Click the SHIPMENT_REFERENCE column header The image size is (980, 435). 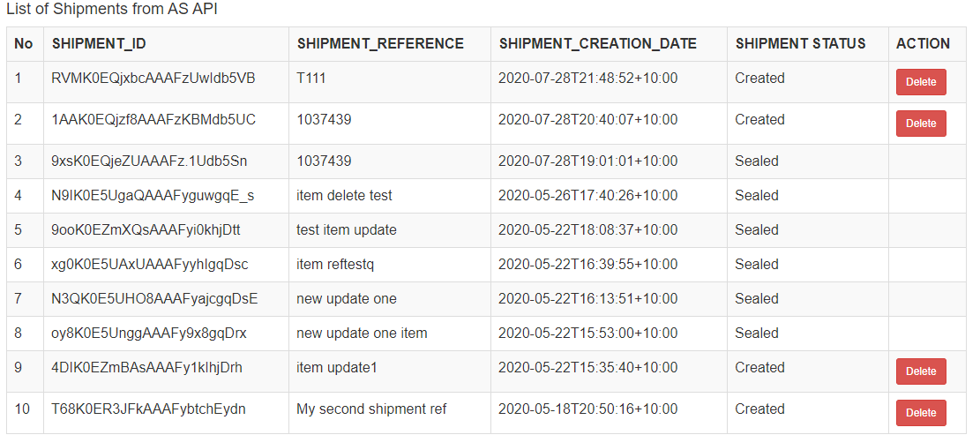[380, 44]
